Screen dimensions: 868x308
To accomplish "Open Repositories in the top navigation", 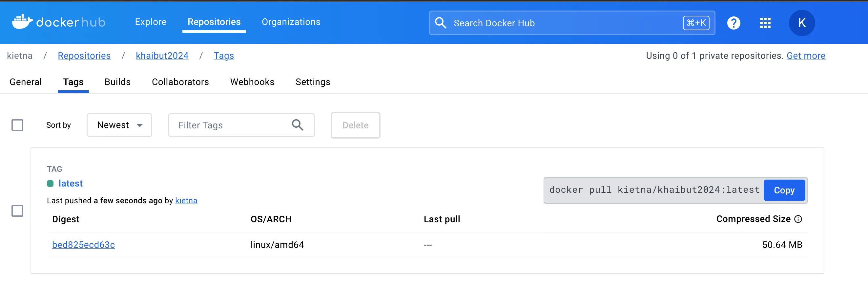I will (214, 22).
